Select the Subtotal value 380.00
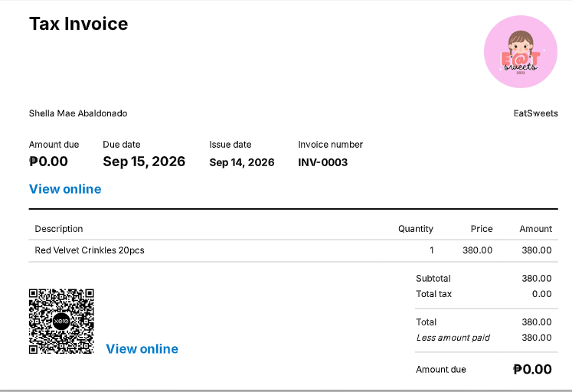Image resolution: width=572 pixels, height=392 pixels. pos(537,278)
